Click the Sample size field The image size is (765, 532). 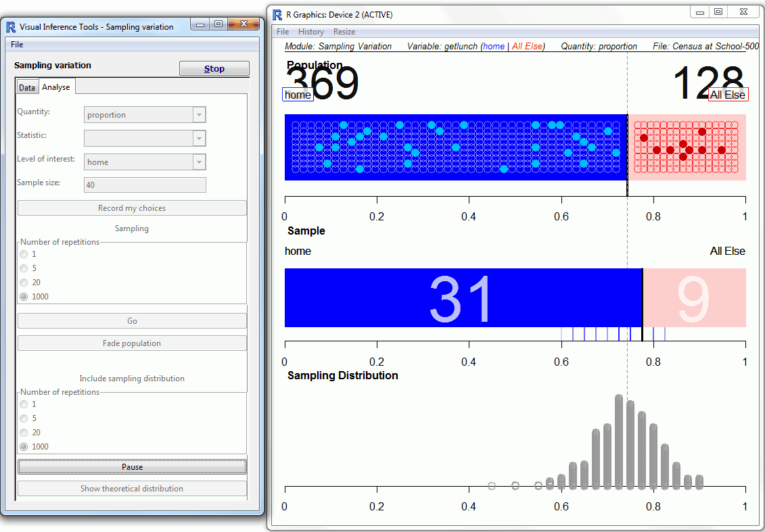(x=145, y=185)
